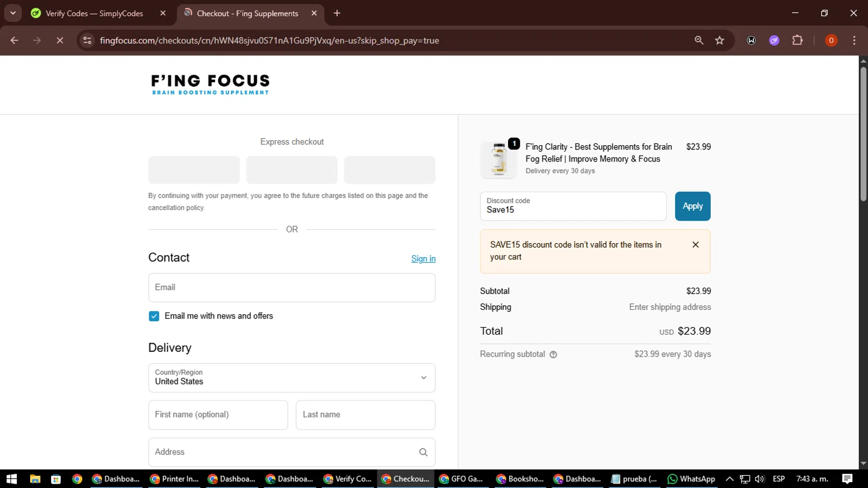Click the F'ing Clarity product thumbnail
Screen dimensions: 868x488
click(499, 159)
